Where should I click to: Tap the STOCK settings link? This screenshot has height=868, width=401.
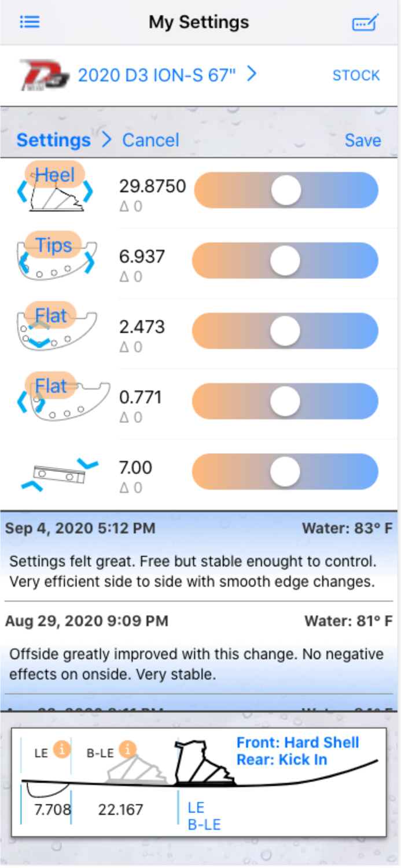(x=356, y=75)
